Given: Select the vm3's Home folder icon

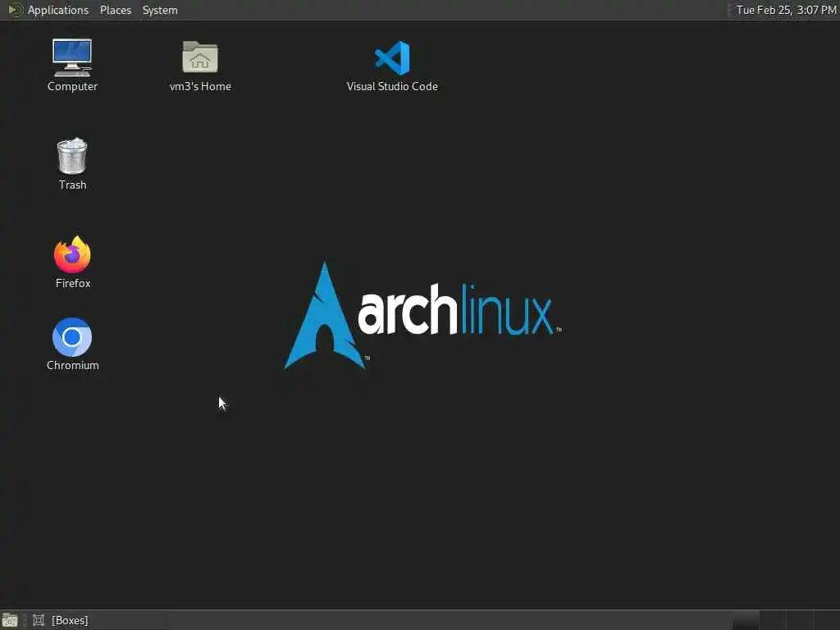Looking at the screenshot, I should point(200,66).
